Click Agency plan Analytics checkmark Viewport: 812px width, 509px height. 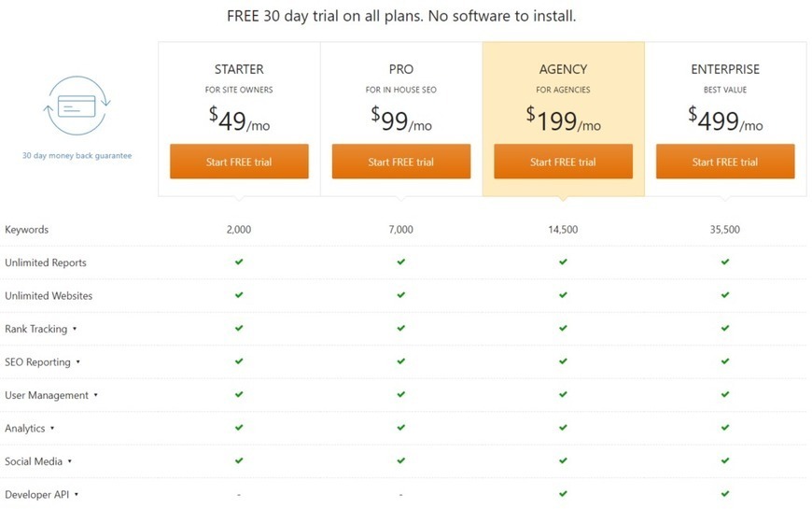point(563,428)
